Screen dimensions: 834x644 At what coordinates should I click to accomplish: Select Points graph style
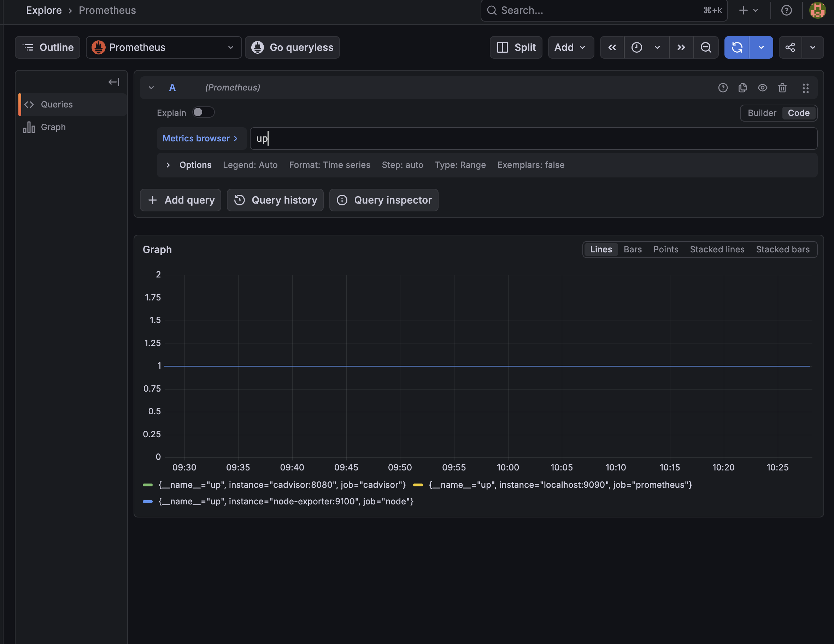tap(665, 250)
